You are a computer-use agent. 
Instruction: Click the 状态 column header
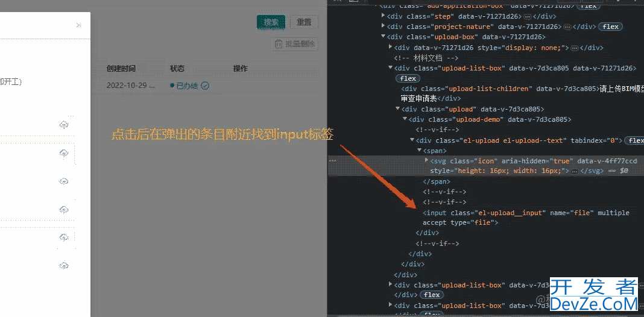[x=177, y=69]
